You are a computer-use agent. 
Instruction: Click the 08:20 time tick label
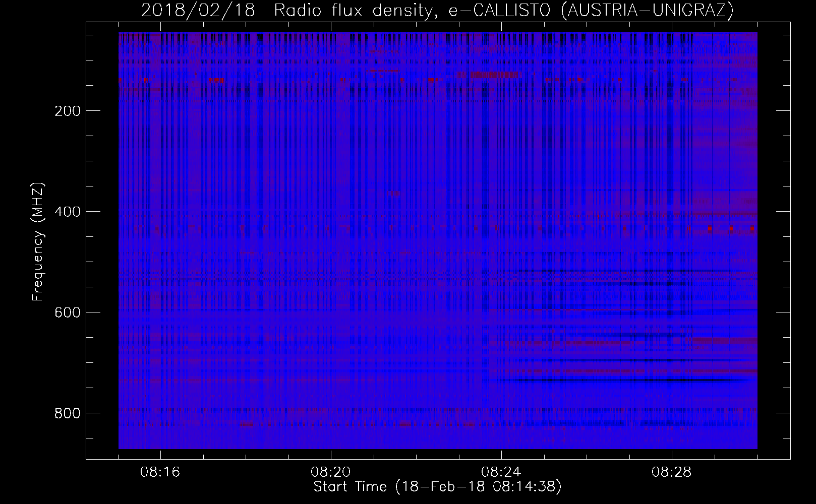331,472
